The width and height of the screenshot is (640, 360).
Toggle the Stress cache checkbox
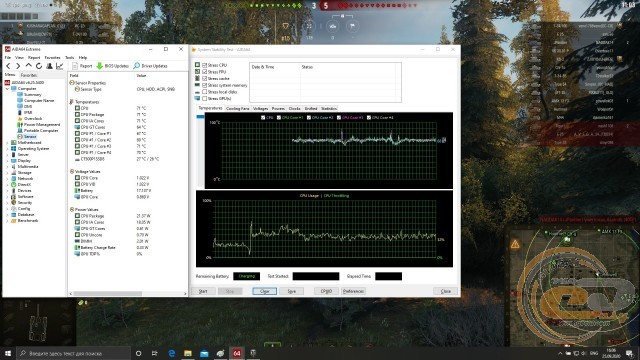[204, 78]
